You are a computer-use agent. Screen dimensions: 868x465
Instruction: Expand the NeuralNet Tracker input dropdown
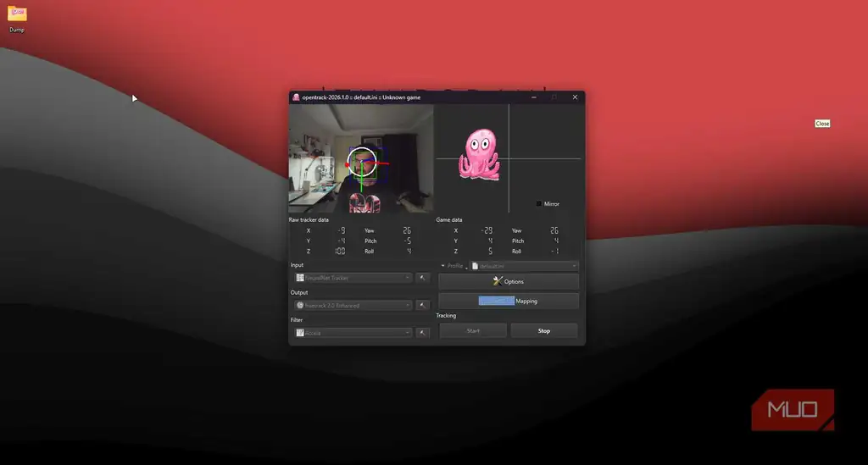click(x=353, y=278)
